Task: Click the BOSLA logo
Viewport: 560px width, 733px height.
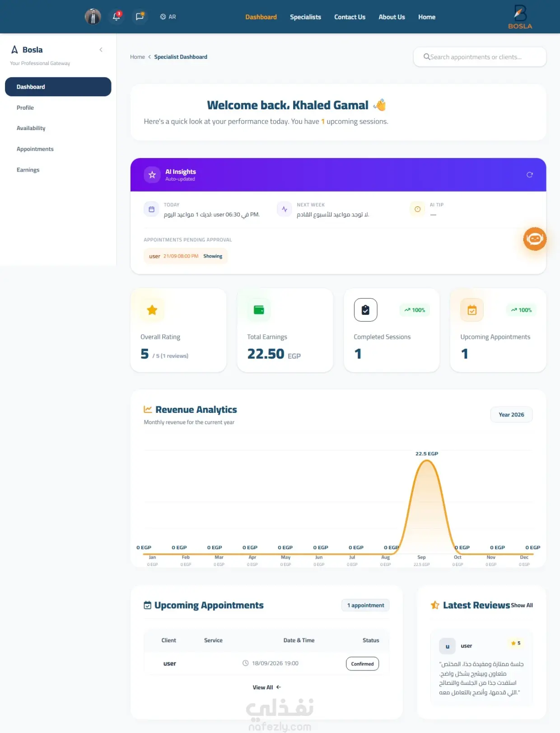Action: point(520,17)
